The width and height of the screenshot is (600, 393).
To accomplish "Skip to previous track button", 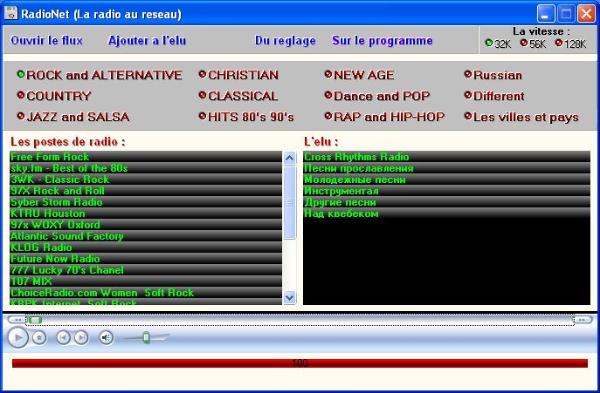I will point(64,338).
